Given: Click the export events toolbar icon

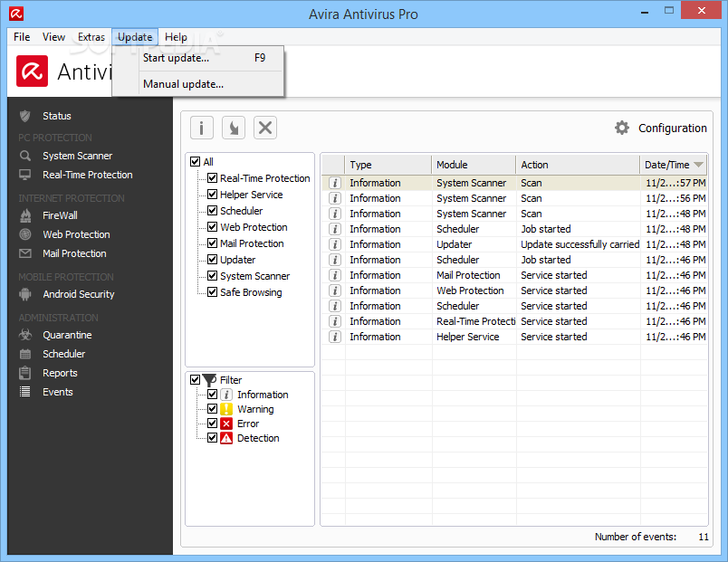Looking at the screenshot, I should point(234,128).
